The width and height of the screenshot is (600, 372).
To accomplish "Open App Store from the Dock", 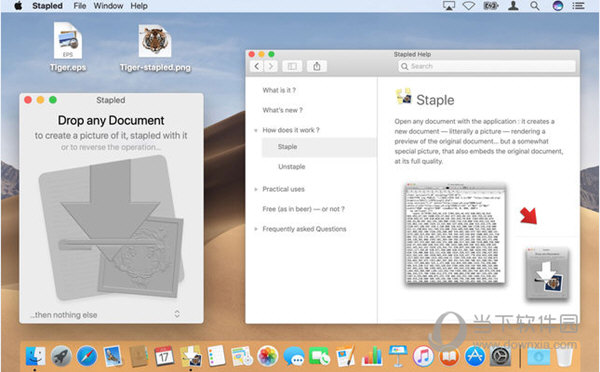I will point(474,356).
